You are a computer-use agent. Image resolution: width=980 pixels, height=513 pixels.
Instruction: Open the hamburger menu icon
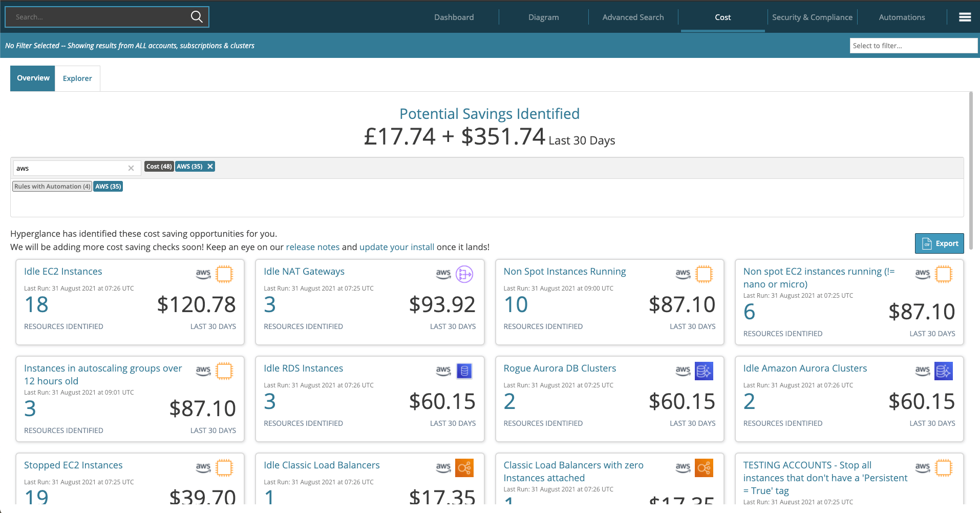[965, 17]
